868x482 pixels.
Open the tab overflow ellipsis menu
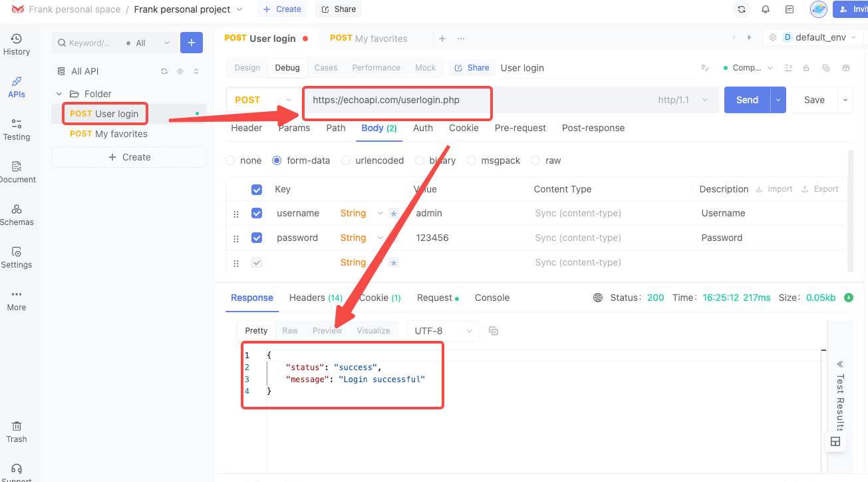pyautogui.click(x=461, y=39)
